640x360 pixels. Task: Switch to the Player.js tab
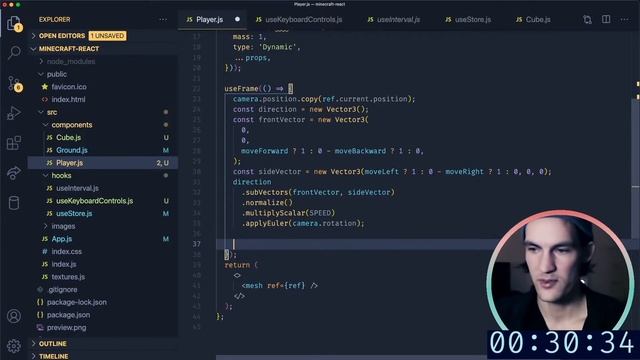tap(209, 20)
